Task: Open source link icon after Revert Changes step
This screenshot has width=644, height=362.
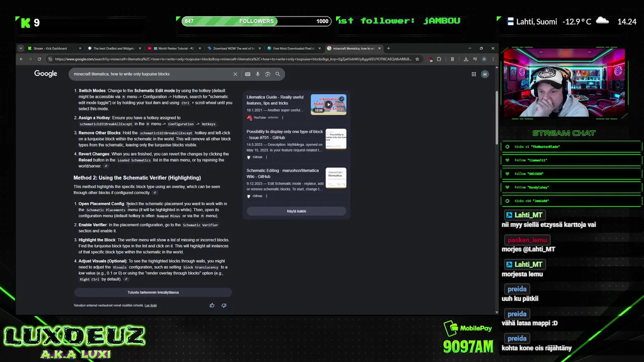Action: (x=106, y=166)
